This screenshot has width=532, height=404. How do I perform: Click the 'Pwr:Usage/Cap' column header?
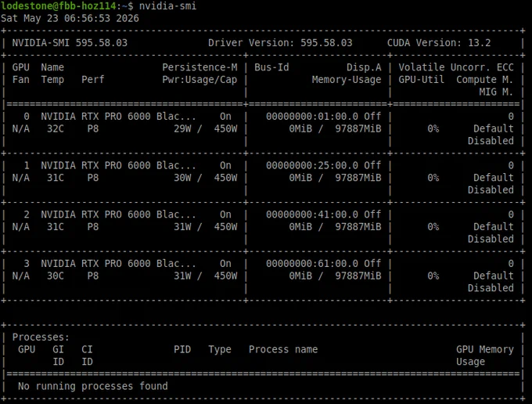pyautogui.click(x=199, y=79)
